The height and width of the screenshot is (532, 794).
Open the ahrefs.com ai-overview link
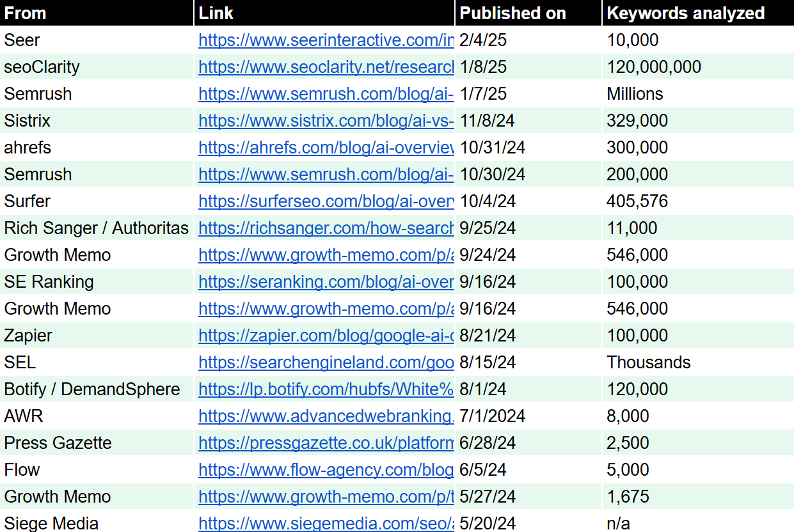(x=326, y=148)
